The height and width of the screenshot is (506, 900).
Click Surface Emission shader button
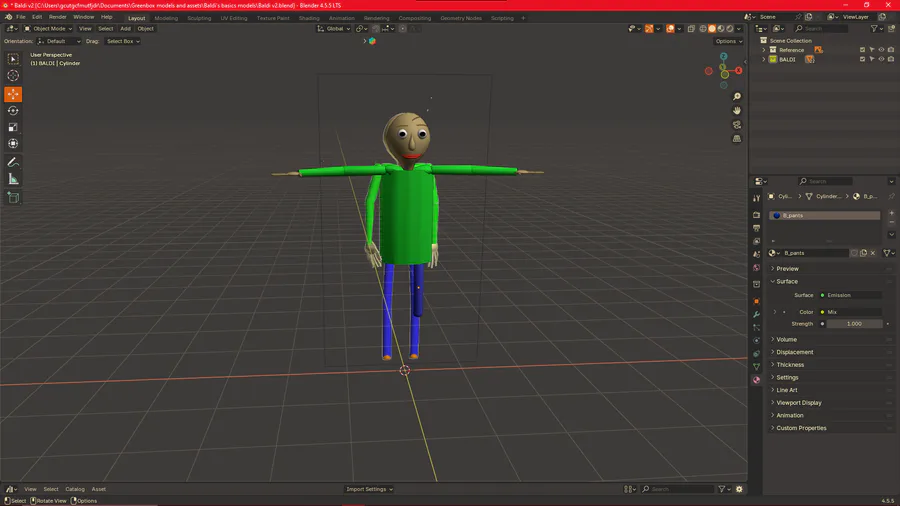tap(851, 295)
